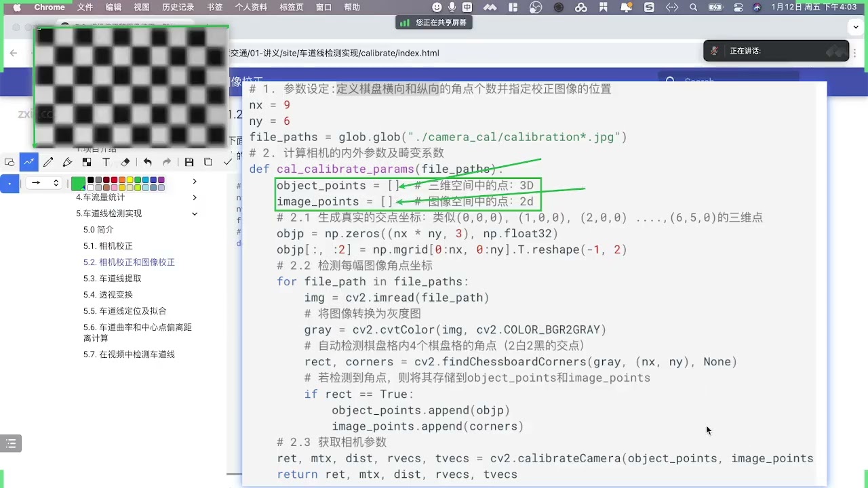868x488 pixels.
Task: Click the browser back arrow
Action: click(x=13, y=53)
